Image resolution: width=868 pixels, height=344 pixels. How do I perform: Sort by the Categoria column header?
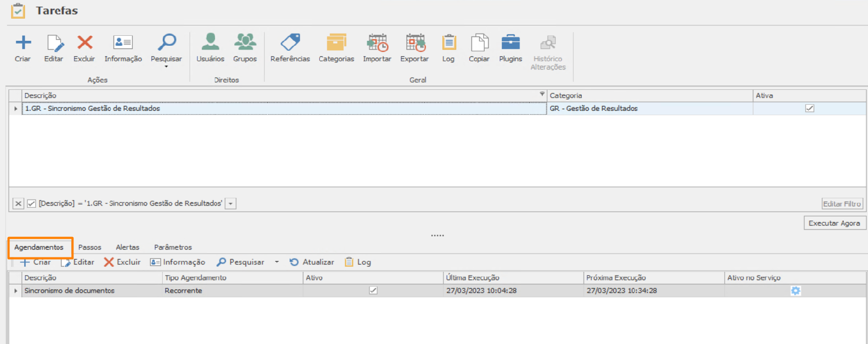click(x=650, y=95)
